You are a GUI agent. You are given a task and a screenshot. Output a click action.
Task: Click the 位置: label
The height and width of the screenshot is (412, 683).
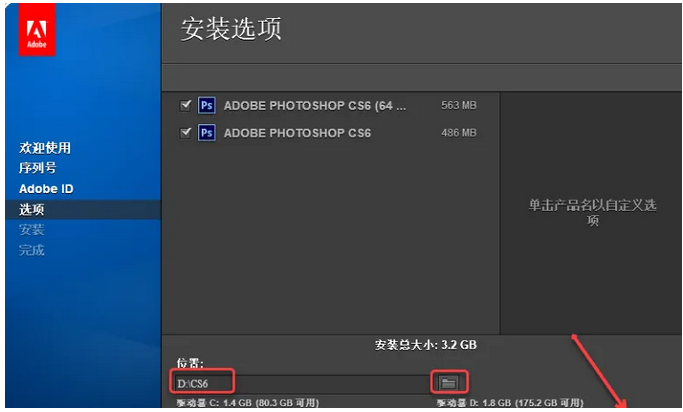190,363
